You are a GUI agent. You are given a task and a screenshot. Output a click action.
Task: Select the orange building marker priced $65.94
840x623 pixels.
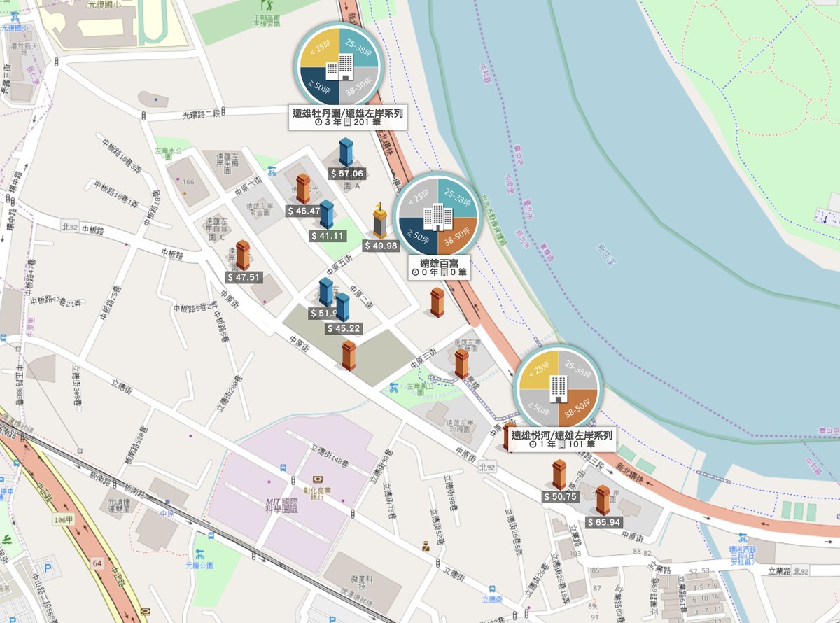point(603,500)
